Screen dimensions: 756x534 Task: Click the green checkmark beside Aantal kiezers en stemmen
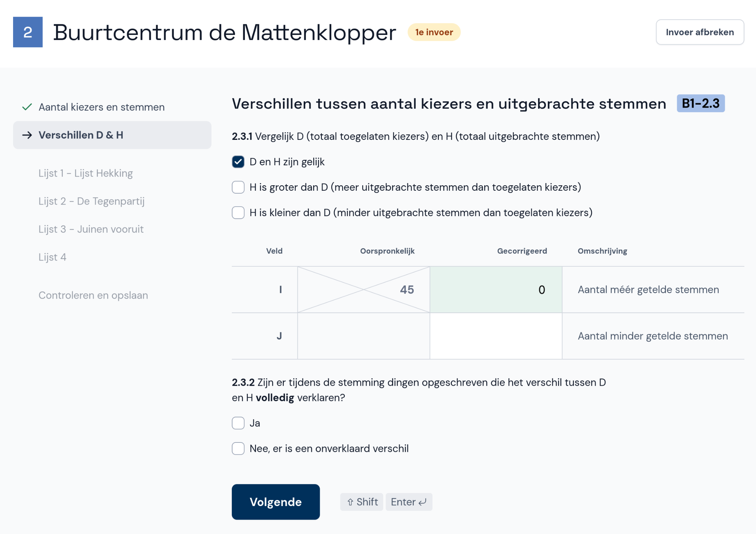tap(26, 106)
